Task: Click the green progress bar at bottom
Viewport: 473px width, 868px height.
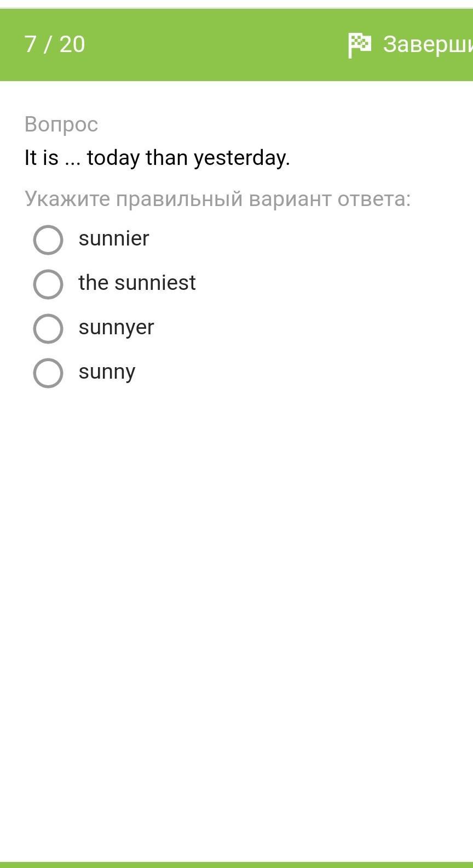Action: click(x=236, y=864)
